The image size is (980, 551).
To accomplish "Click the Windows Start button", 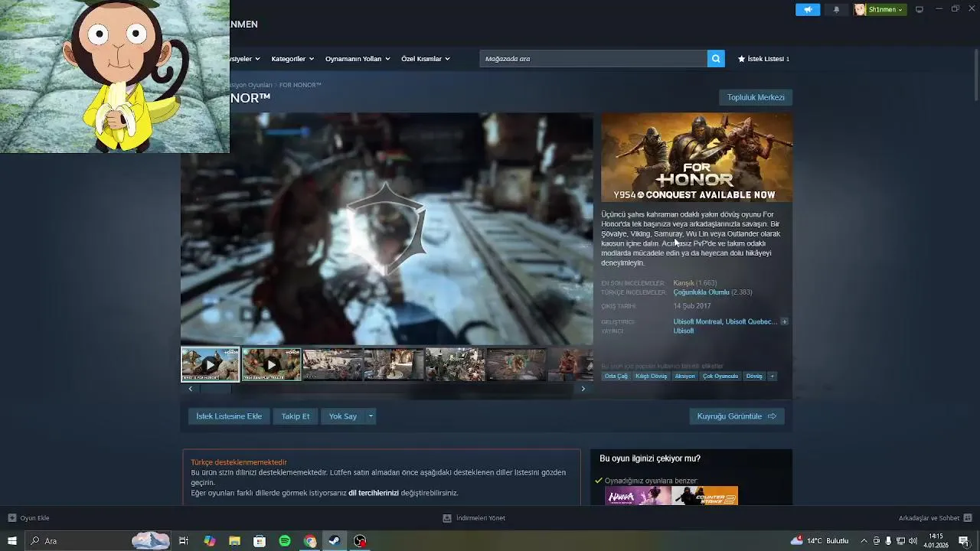I will click(x=12, y=541).
